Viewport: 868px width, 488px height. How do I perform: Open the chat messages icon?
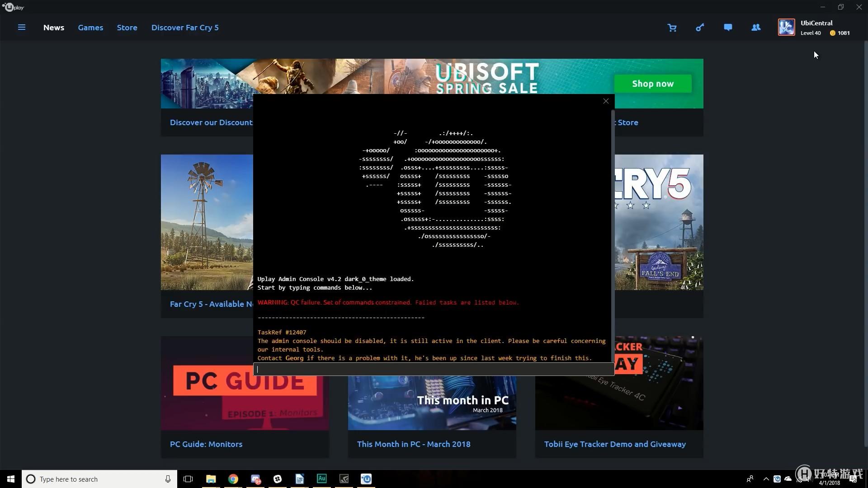point(728,28)
